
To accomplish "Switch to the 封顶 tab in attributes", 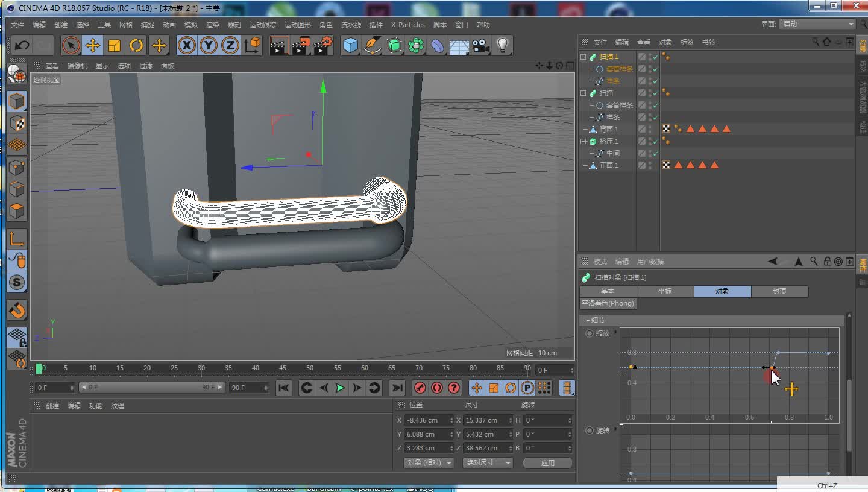I will (779, 291).
